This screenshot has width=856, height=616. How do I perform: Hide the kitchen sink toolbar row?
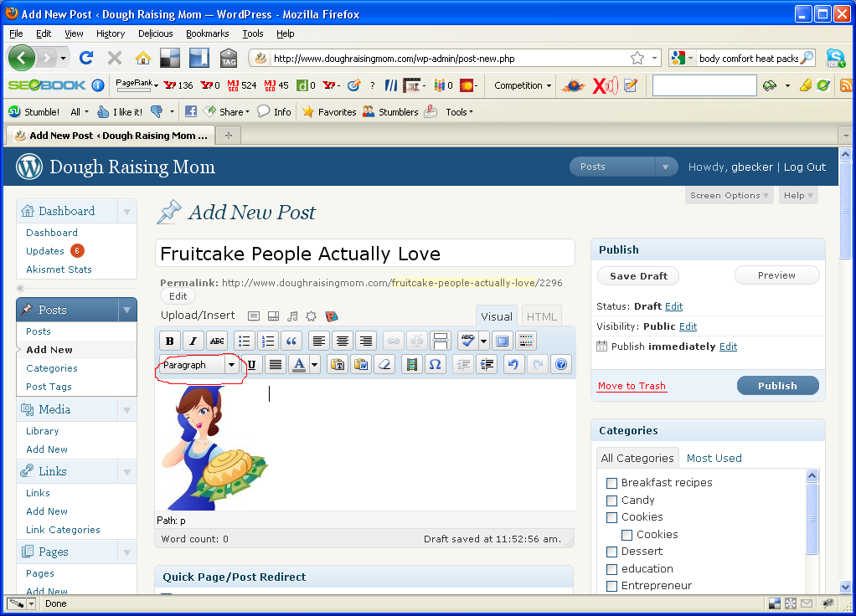point(526,341)
